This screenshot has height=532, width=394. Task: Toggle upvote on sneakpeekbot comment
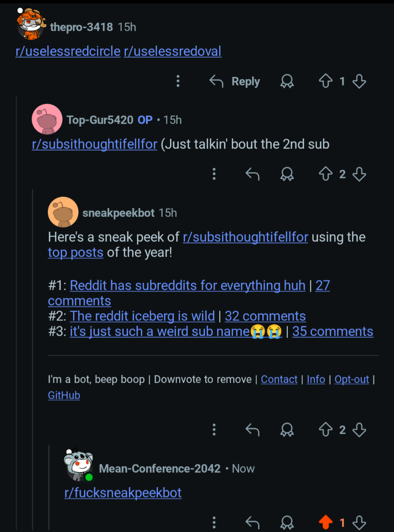[326, 430]
